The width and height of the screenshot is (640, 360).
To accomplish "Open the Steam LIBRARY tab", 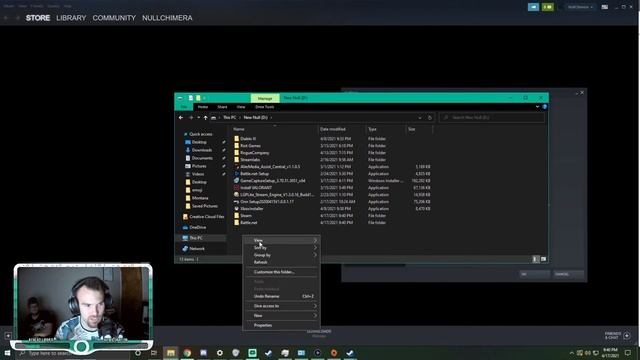I will click(x=71, y=18).
